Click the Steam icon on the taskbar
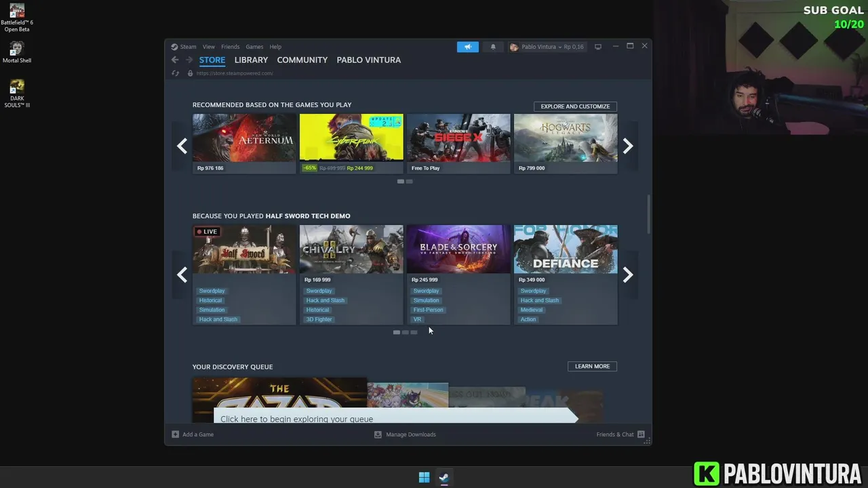 [x=443, y=477]
